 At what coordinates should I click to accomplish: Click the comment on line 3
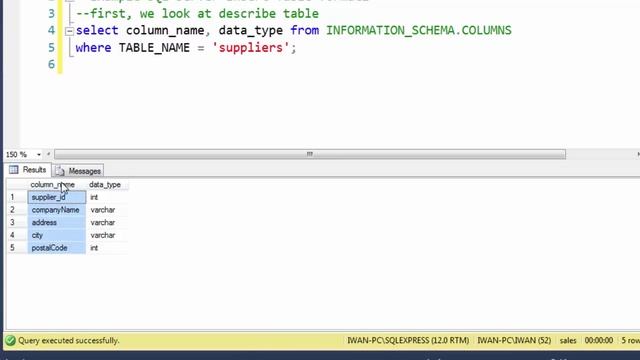(x=197, y=14)
